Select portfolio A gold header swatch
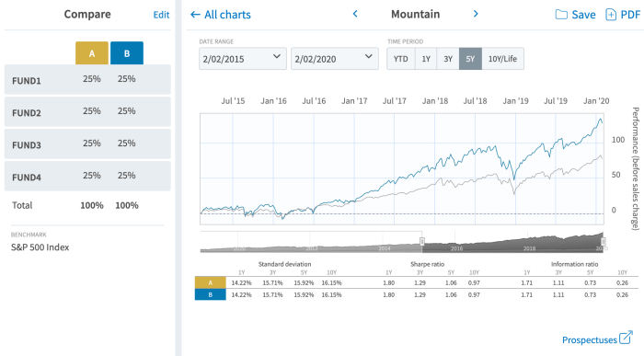The image size is (644, 356). pos(92,53)
